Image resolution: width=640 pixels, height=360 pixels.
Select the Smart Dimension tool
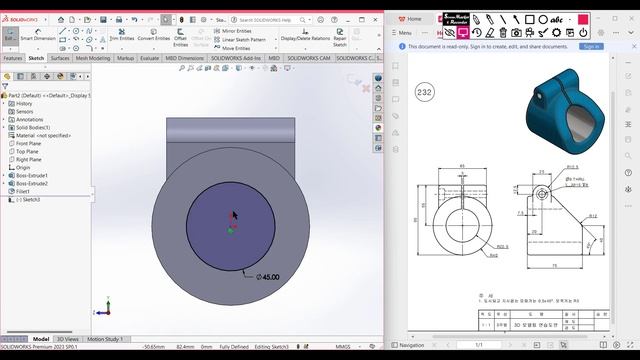pos(38,35)
